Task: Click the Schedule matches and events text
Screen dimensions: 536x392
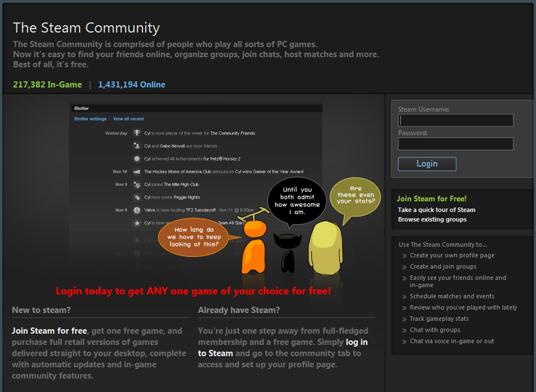Action: pyautogui.click(x=452, y=296)
